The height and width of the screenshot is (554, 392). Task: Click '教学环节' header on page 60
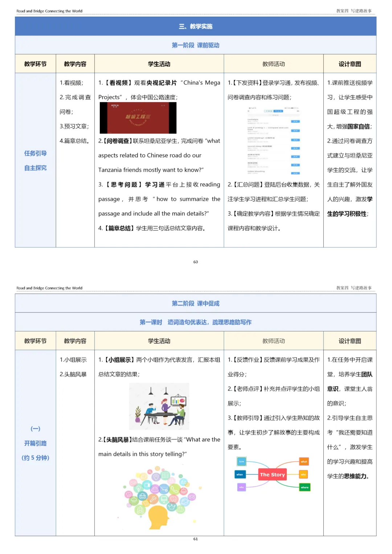[x=36, y=64]
